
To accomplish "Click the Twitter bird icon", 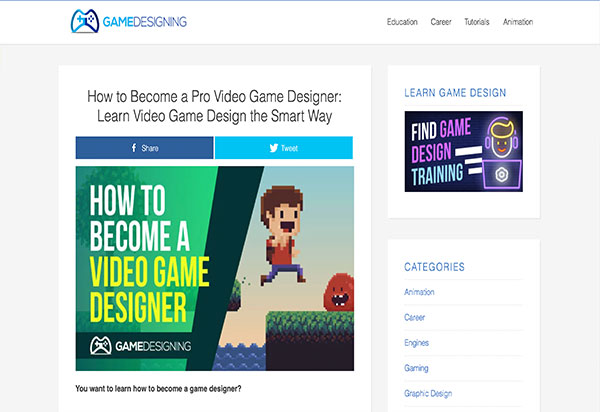I will 274,148.
